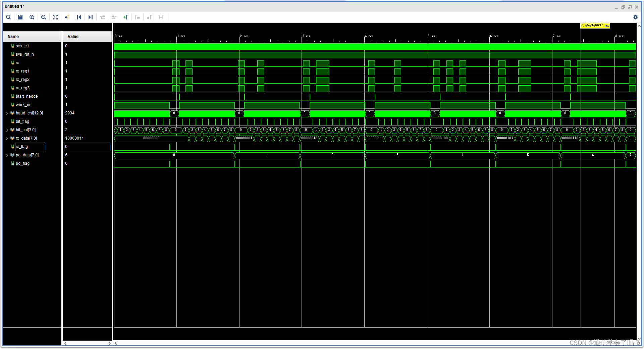Screen dimensions: 644x349
Task: Click the swap cursors toolbar icon
Action: coord(161,17)
